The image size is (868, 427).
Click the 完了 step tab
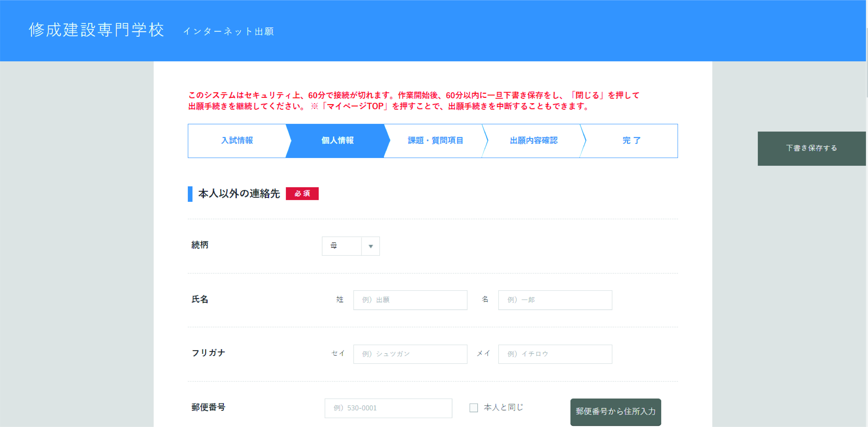pos(631,140)
